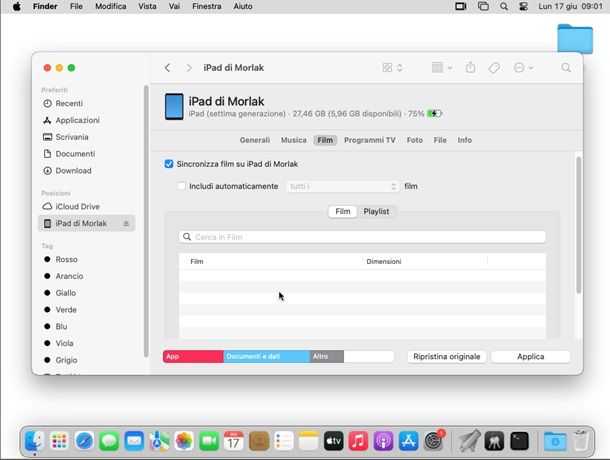Image resolution: width=610 pixels, height=460 pixels.
Task: Open Mail from the Dock
Action: [x=134, y=441]
